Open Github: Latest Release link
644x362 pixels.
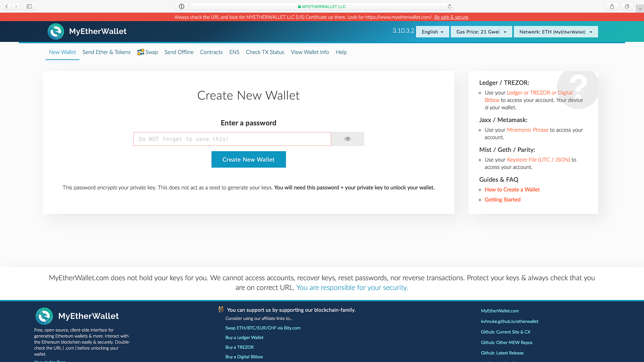502,353
